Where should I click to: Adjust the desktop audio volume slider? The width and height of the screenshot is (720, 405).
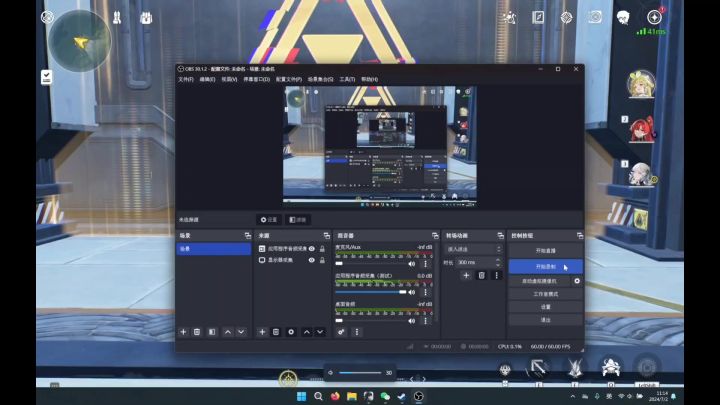tap(371, 321)
